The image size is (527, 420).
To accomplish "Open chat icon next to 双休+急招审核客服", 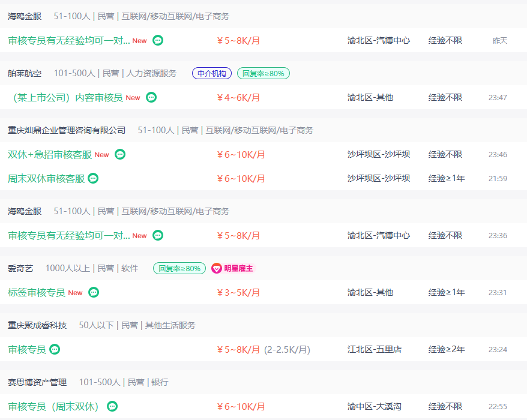I will [x=120, y=154].
